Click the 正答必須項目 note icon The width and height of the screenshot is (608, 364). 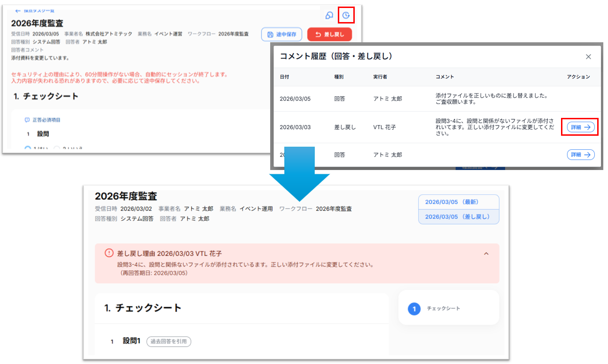point(27,120)
